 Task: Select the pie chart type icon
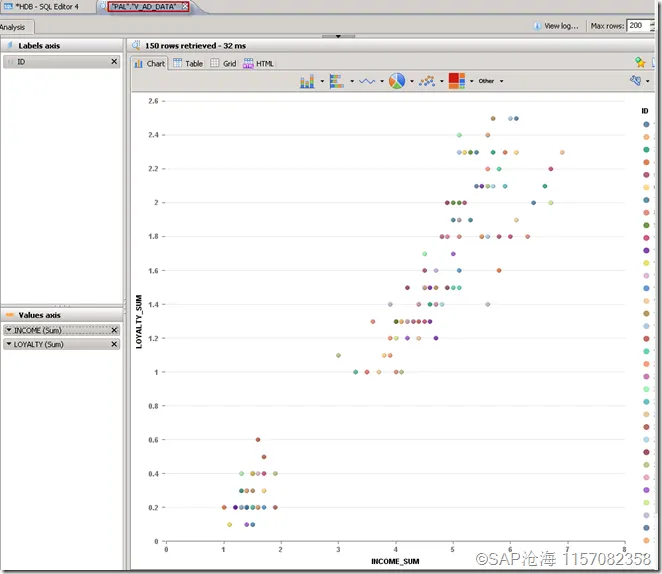coord(397,81)
